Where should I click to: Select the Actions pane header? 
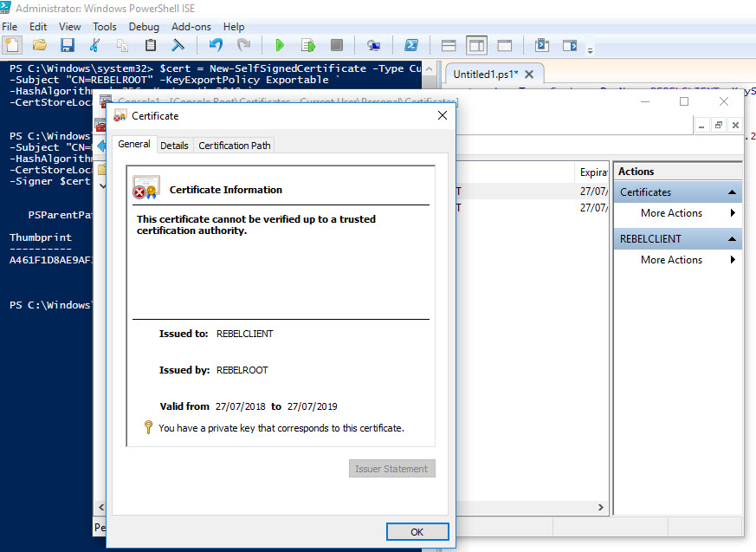[x=678, y=172]
